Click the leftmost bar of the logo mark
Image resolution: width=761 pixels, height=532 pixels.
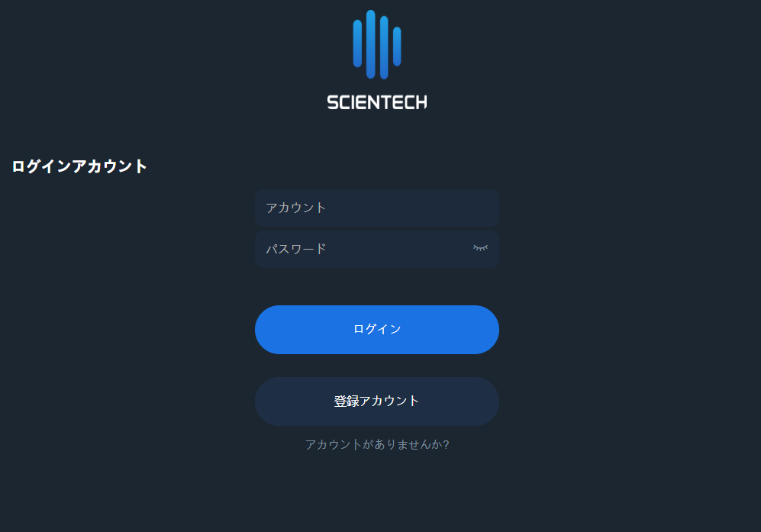point(356,42)
